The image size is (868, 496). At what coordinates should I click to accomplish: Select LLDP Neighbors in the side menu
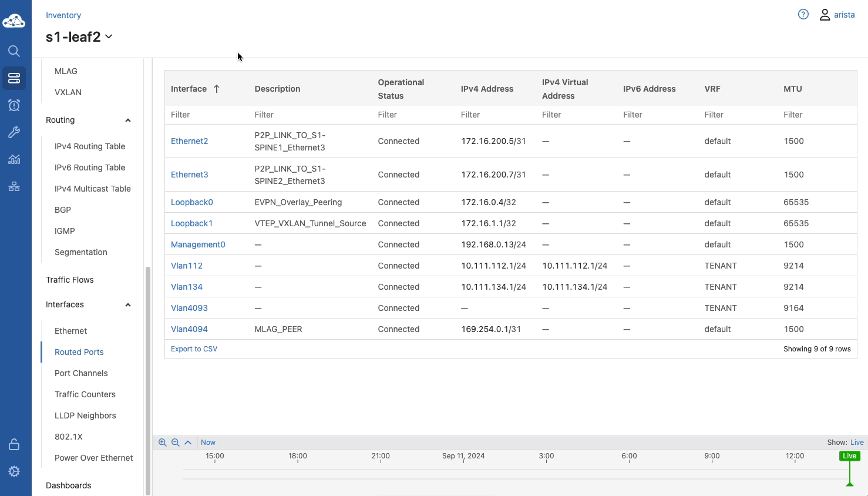85,415
